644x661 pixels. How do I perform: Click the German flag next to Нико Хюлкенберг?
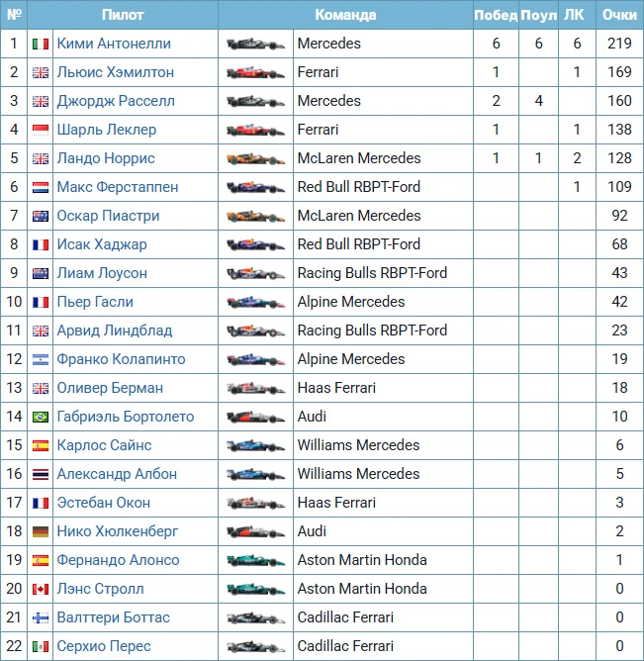pyautogui.click(x=41, y=531)
